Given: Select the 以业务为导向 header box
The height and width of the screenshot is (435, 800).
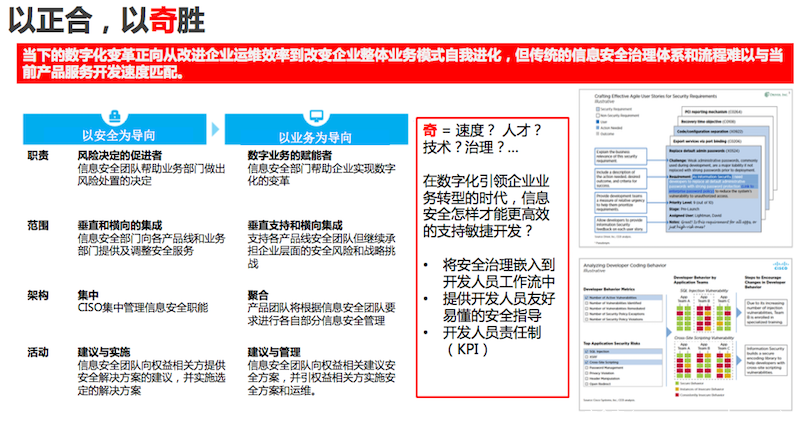Looking at the screenshot, I should click(316, 130).
